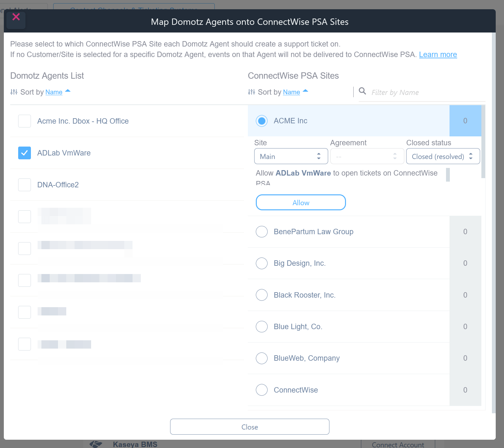Click Name sort link in PSA Sites
The width and height of the screenshot is (504, 448).
(292, 92)
